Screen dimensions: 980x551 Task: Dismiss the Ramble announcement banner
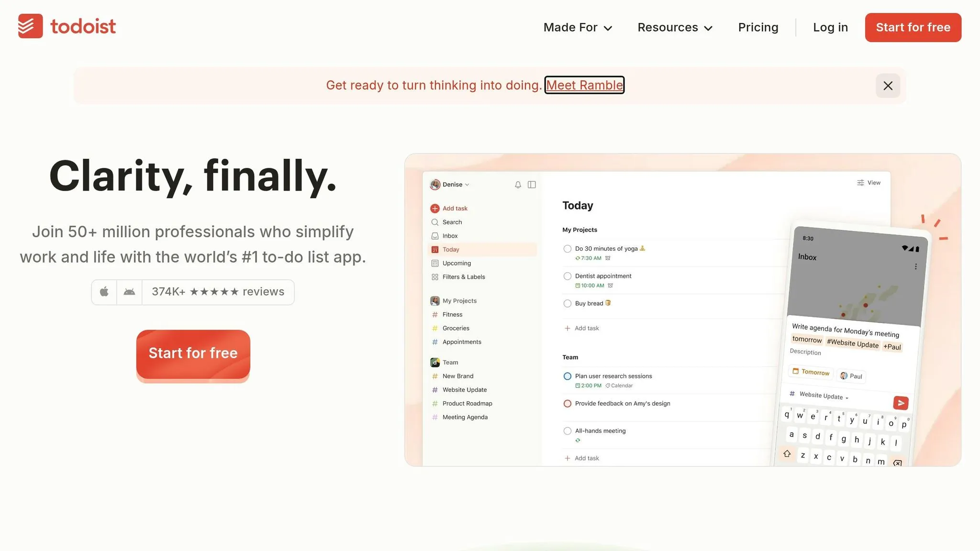(x=888, y=86)
